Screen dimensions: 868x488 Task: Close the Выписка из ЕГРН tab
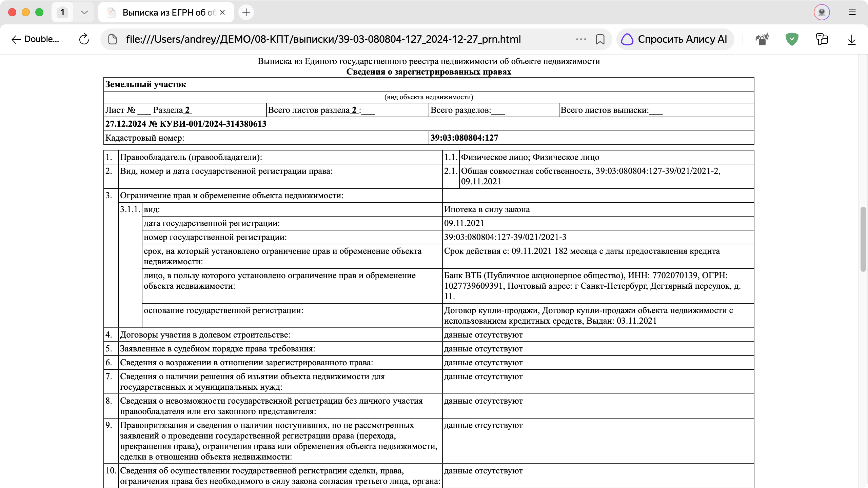click(x=222, y=12)
